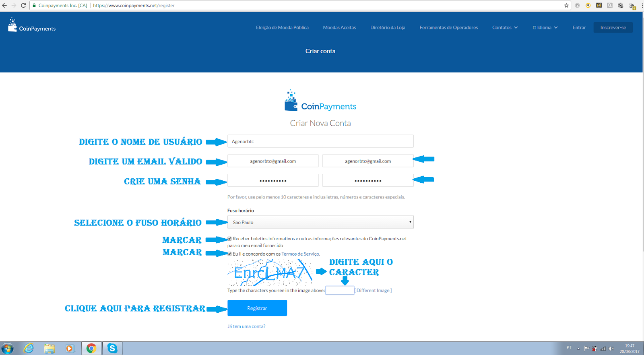Click the green padlock security icon
This screenshot has height=355, width=644.
[34, 6]
